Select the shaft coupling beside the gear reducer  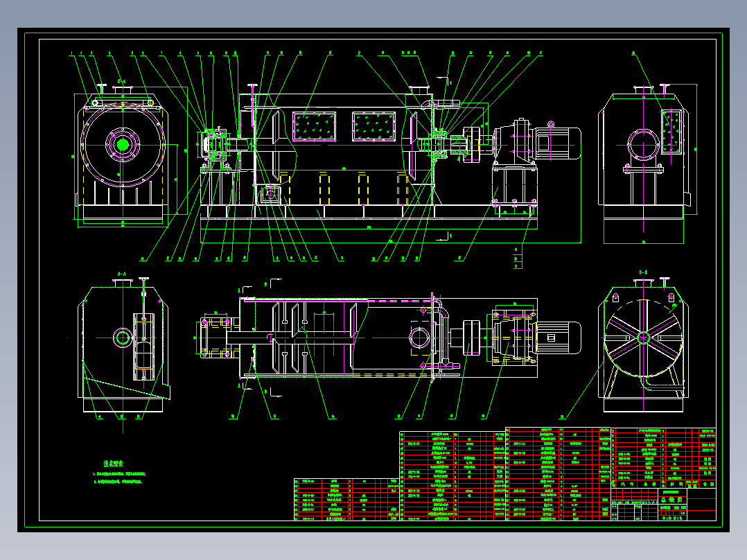472,145
